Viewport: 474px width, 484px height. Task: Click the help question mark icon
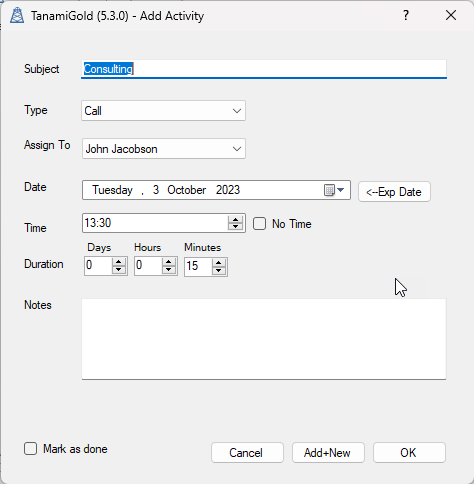coord(406,15)
